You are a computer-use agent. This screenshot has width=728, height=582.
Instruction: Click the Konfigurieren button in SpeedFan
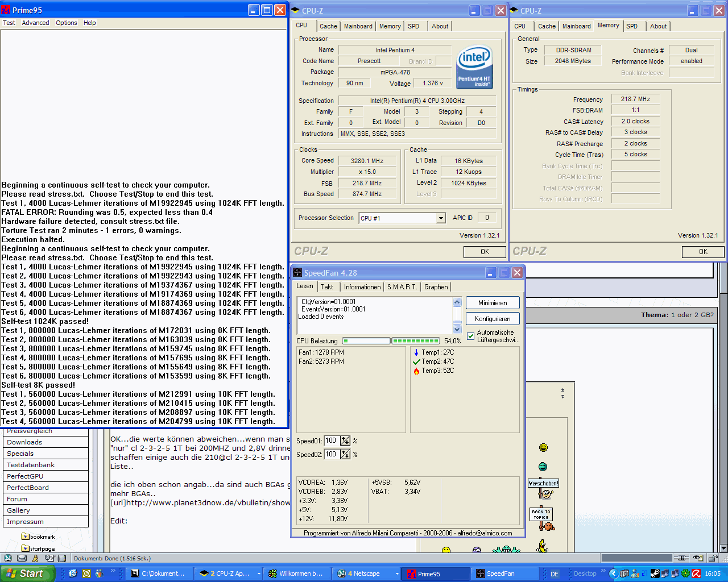(x=493, y=319)
